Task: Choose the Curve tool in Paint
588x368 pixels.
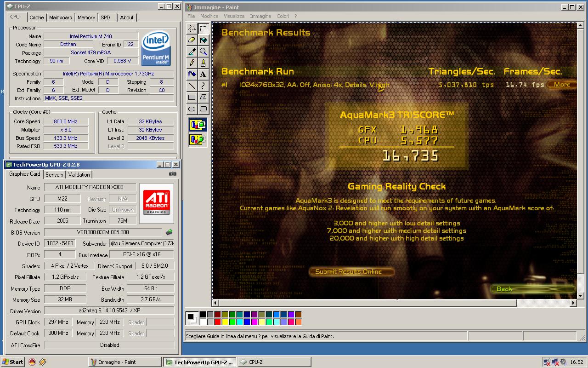Action: [204, 86]
